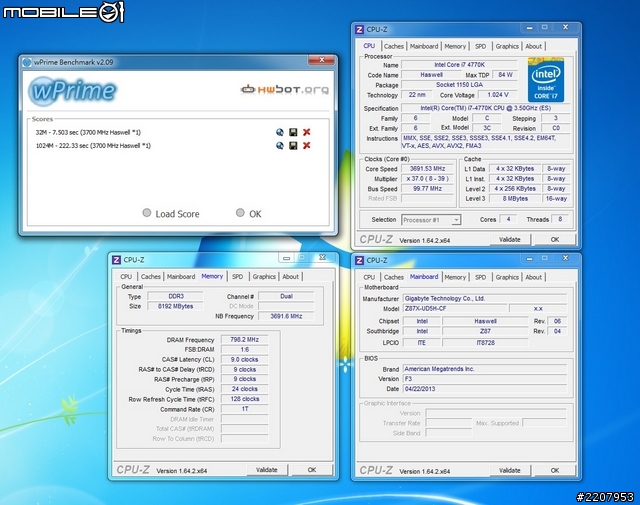Open SPD tab in Memory CPU-Z window
640x505 pixels.
(238, 277)
